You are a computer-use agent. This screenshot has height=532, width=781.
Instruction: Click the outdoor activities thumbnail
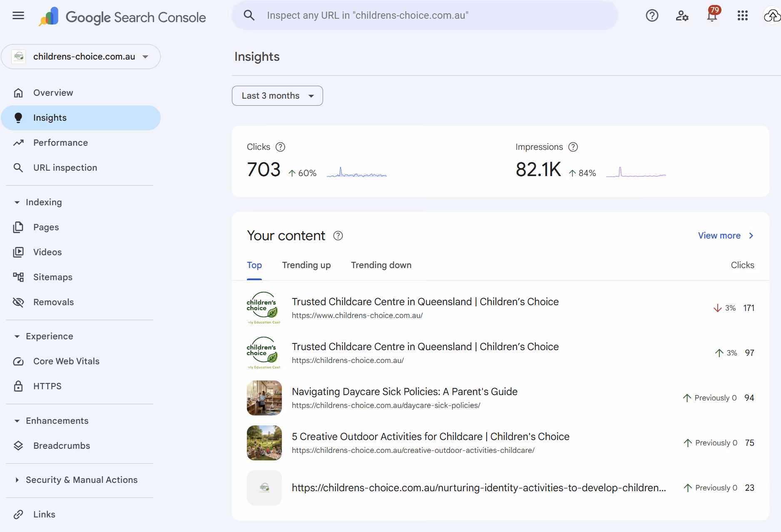click(x=264, y=443)
